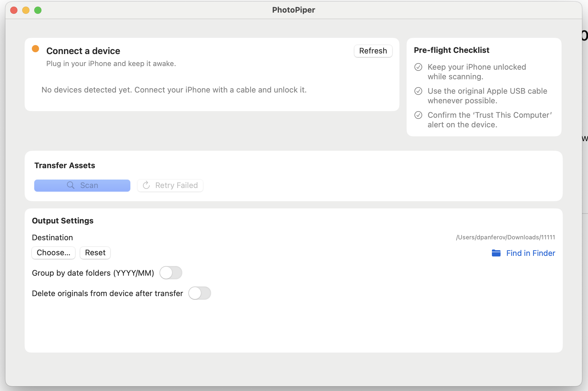Click the Transfer Assets section heading

(x=65, y=165)
